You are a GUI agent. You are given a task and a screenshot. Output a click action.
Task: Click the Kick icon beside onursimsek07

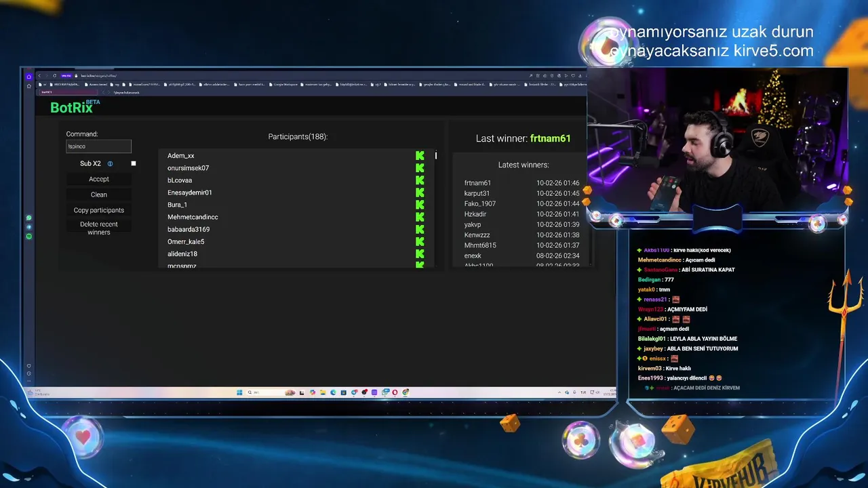(x=420, y=168)
